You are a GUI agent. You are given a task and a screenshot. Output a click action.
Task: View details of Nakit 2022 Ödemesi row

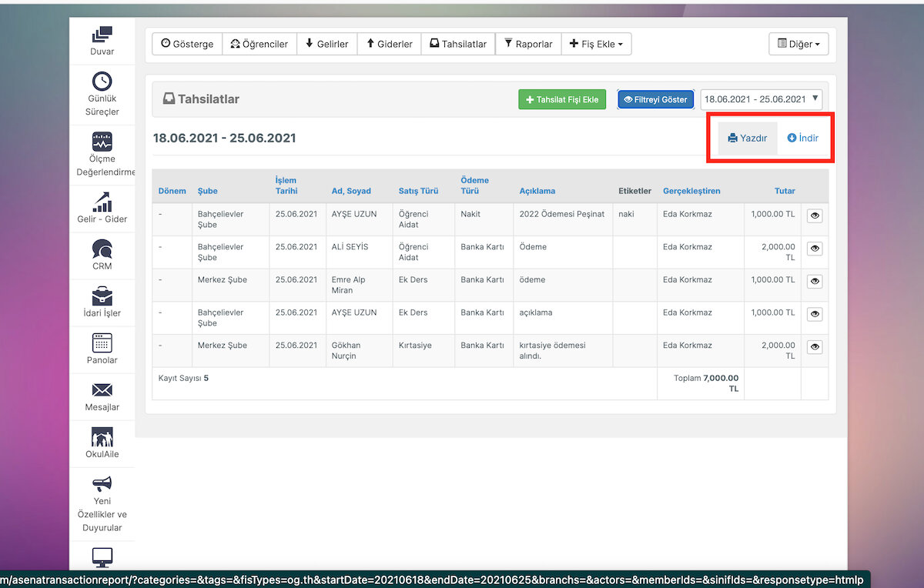(x=815, y=216)
